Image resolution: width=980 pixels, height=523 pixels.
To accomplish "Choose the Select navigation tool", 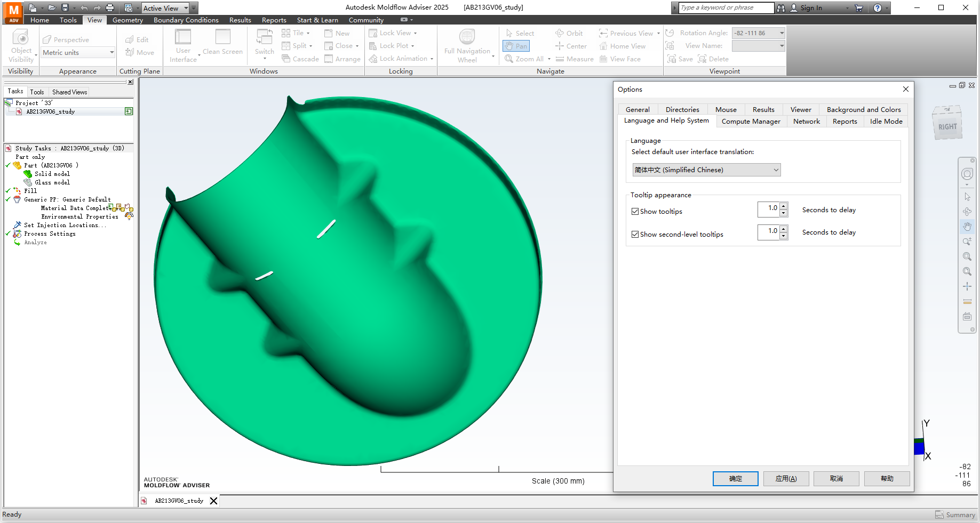I will pos(520,33).
